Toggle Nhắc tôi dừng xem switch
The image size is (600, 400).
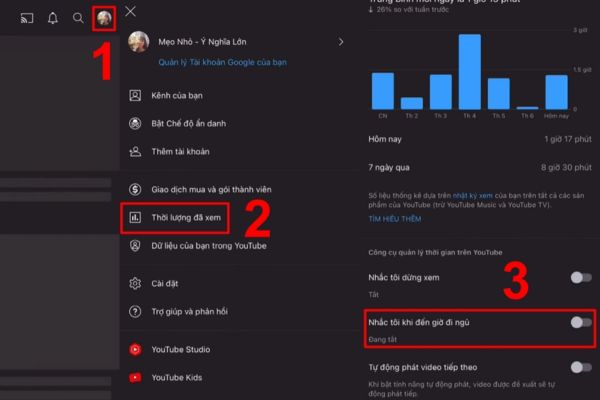pos(581,278)
